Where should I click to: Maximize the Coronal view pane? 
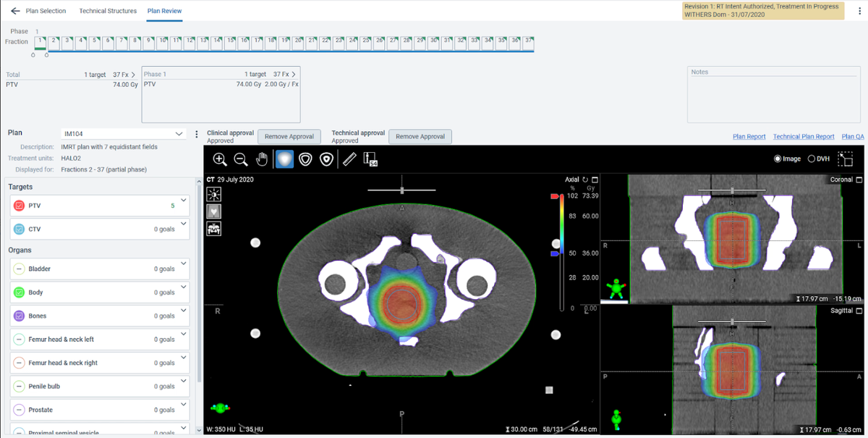click(x=859, y=180)
